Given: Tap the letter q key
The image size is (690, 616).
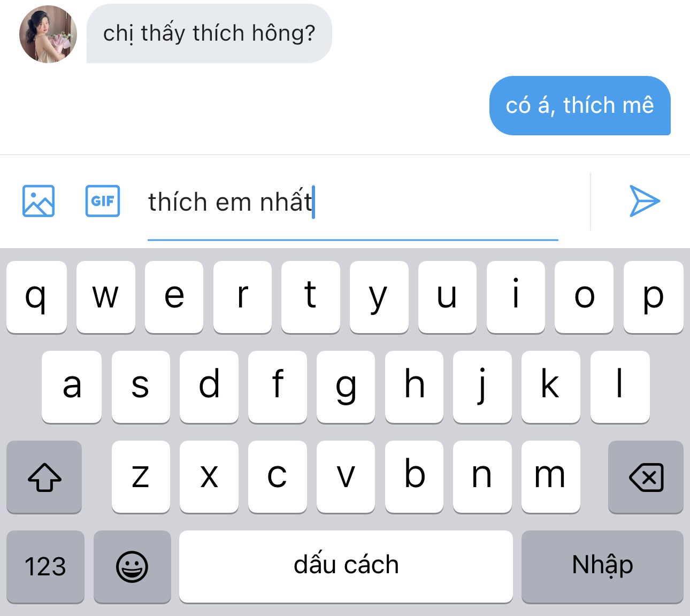Looking at the screenshot, I should [x=36, y=297].
